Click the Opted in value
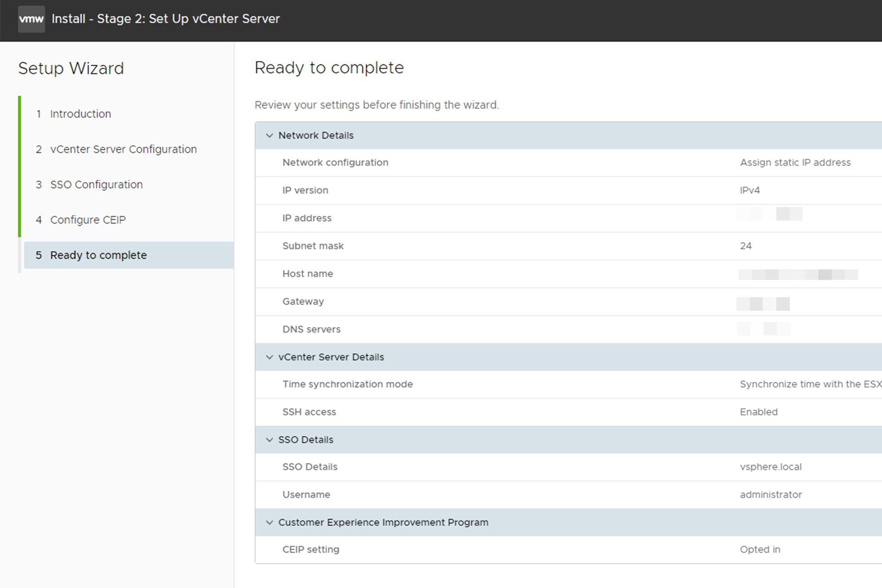882x588 pixels. (760, 549)
